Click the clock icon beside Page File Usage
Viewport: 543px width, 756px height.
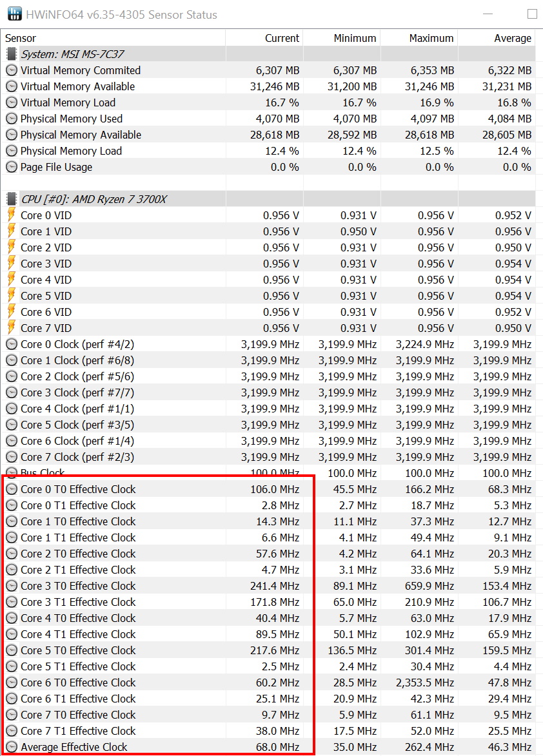tap(12, 167)
